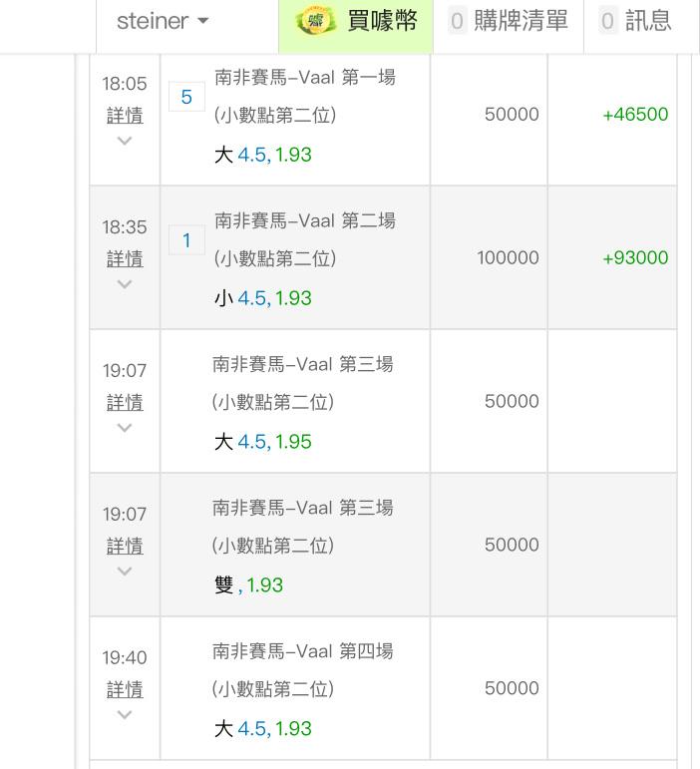Open the 購牌清單 tab
Viewport: 700px width, 769px height.
pos(509,21)
